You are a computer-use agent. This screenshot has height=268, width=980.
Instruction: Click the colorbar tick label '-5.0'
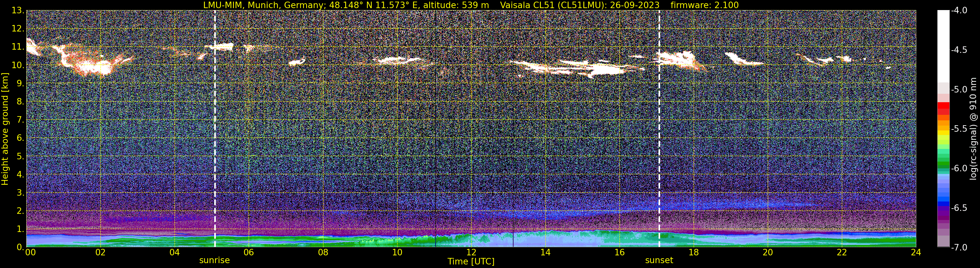[959, 90]
